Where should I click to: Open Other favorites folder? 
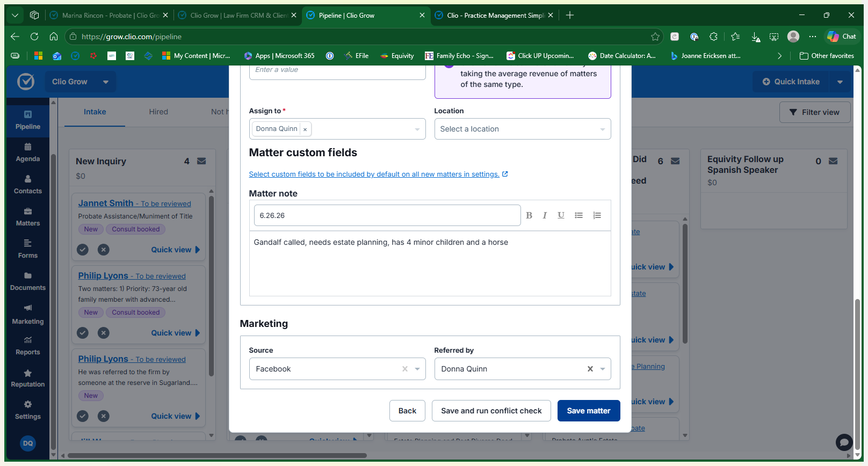click(x=827, y=56)
